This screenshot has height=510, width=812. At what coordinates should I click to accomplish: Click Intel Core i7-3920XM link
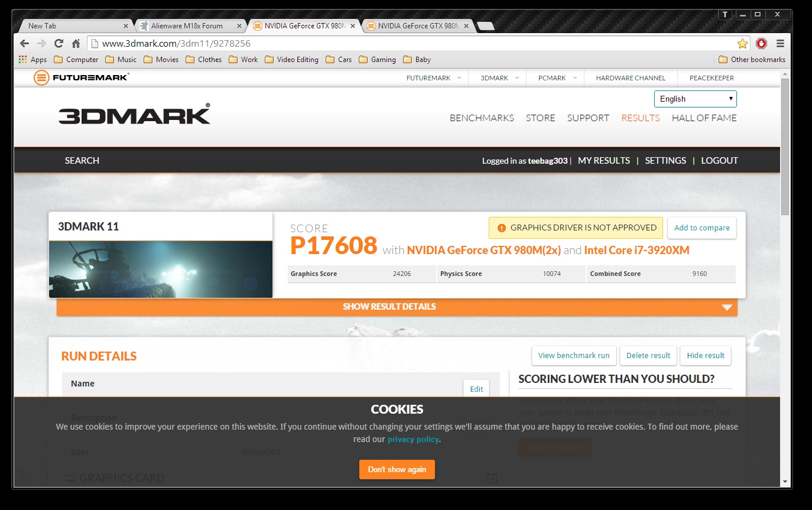click(636, 250)
